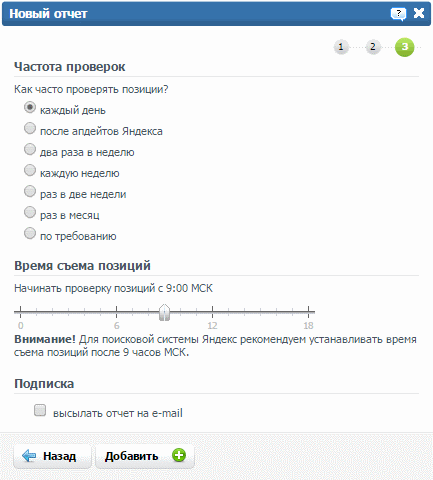Choose по требованию radio option
The height and width of the screenshot is (480, 433).
tap(30, 233)
